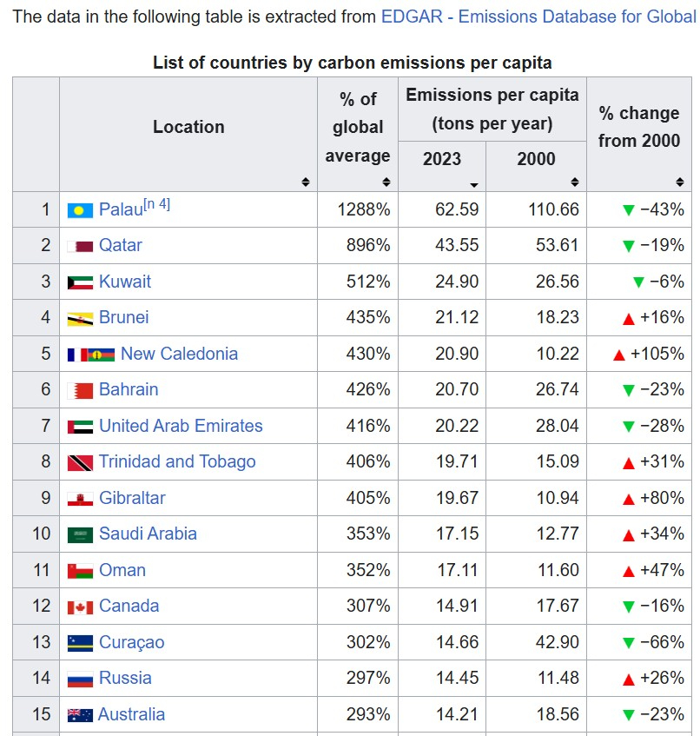The height and width of the screenshot is (736, 700).
Task: Click the Saudi Arabia flag icon
Action: coord(80,534)
